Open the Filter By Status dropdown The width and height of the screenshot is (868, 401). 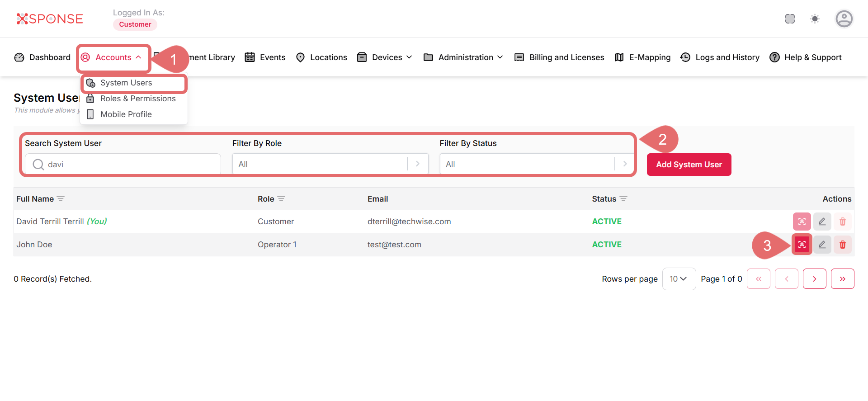[537, 164]
